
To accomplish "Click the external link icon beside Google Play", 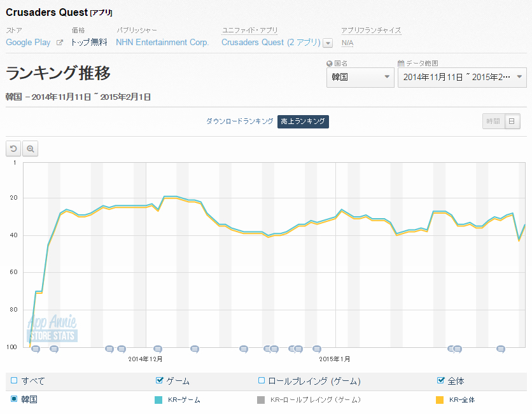I will [x=60, y=43].
